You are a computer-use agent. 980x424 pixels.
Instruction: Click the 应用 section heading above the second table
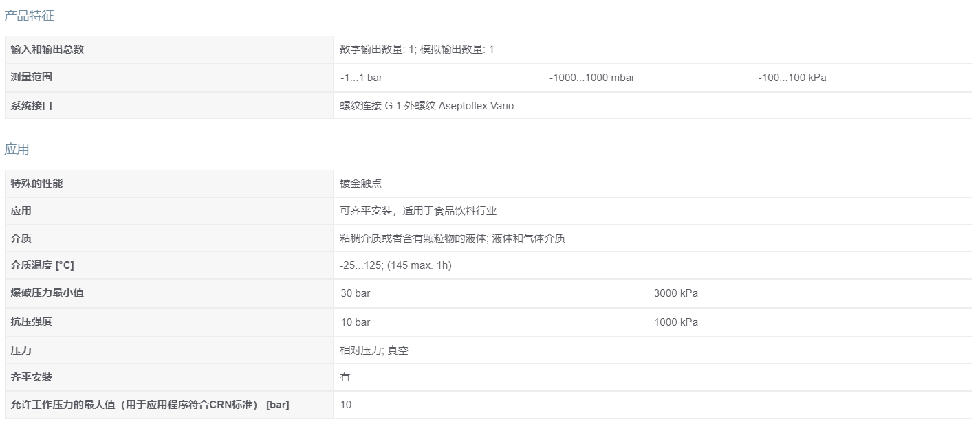pyautogui.click(x=17, y=149)
